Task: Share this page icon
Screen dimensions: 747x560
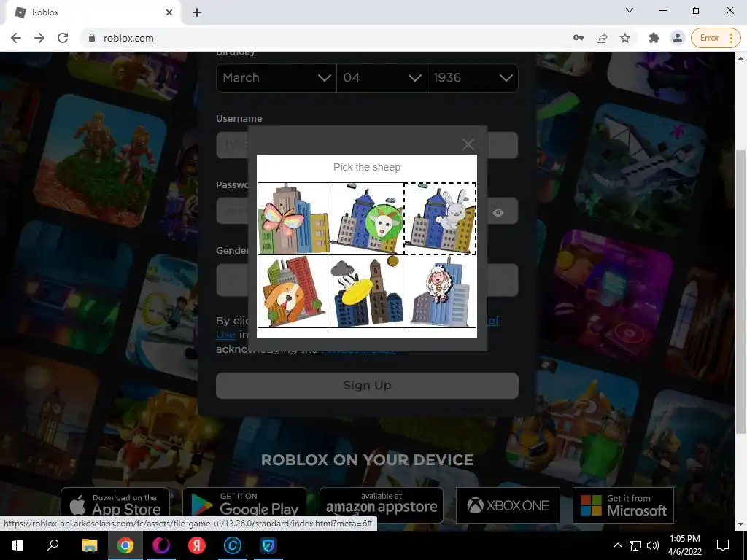Action: (x=602, y=38)
